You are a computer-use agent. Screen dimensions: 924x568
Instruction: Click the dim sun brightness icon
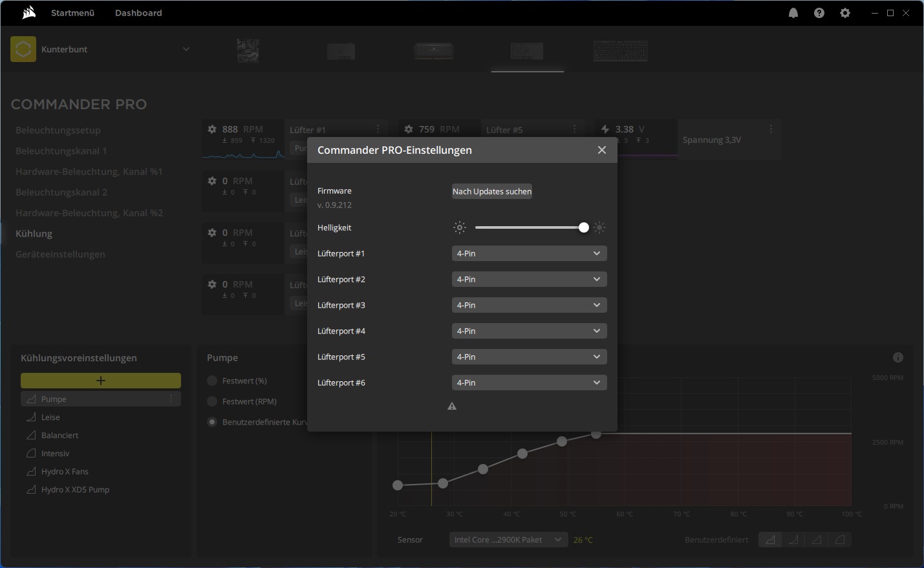(x=460, y=227)
